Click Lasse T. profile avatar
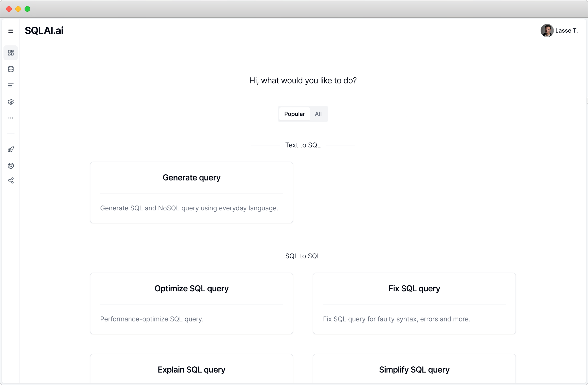Viewport: 588px width, 385px height. (547, 31)
